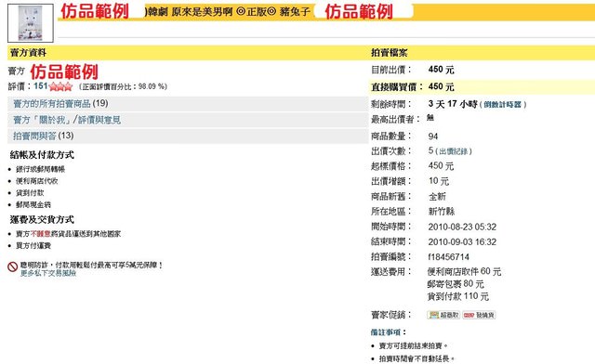Click the item quantity value 94

[433, 136]
